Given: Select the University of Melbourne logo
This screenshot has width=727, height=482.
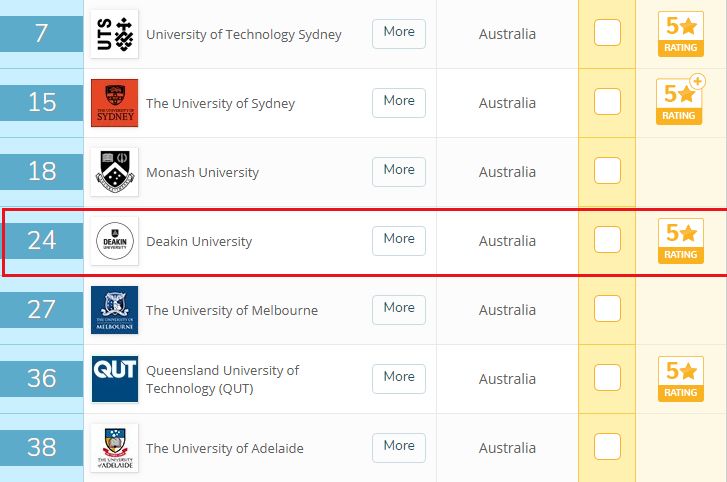Looking at the screenshot, I should (x=115, y=310).
